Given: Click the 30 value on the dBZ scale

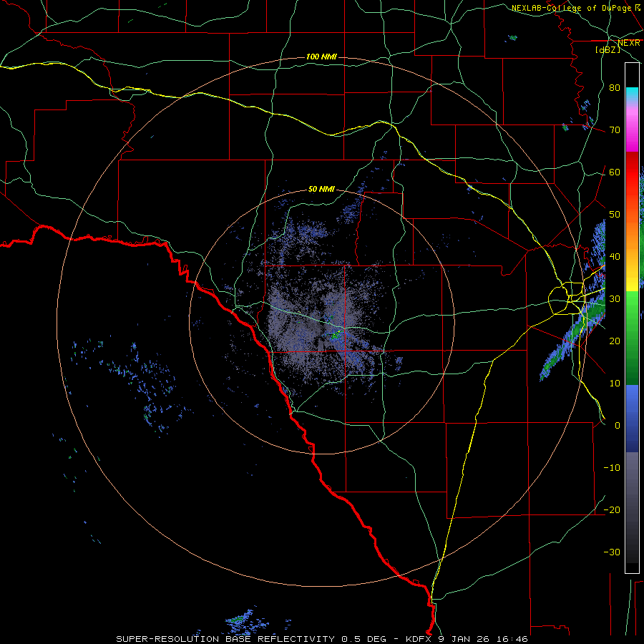Looking at the screenshot, I should (615, 299).
